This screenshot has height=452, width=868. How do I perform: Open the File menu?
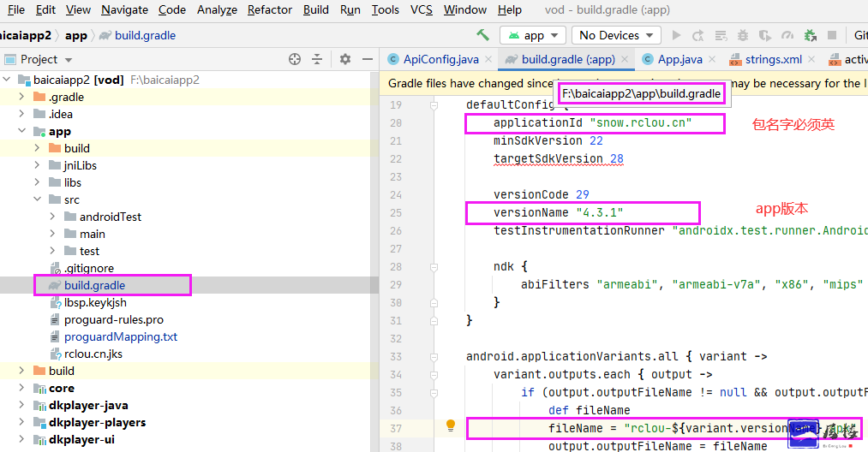[15, 10]
